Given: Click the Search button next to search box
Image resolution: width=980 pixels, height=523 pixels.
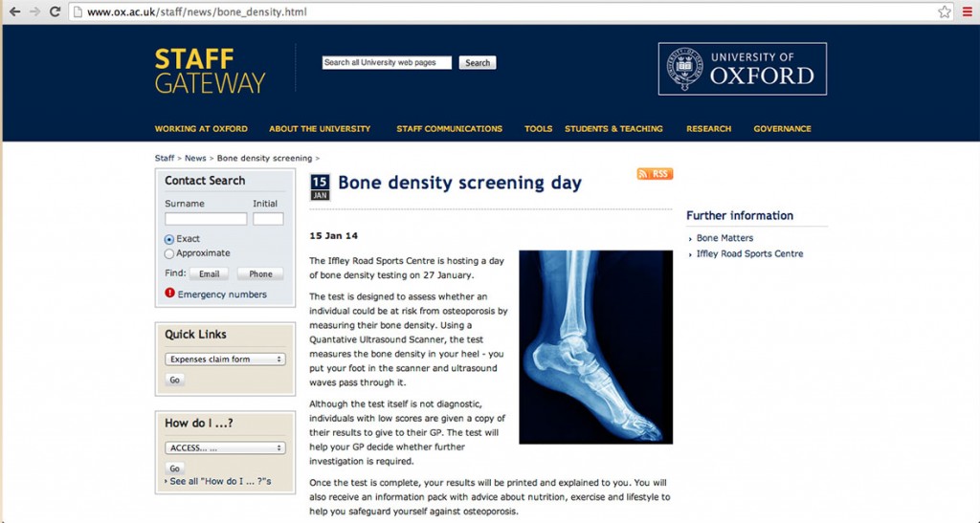Looking at the screenshot, I should tap(478, 63).
